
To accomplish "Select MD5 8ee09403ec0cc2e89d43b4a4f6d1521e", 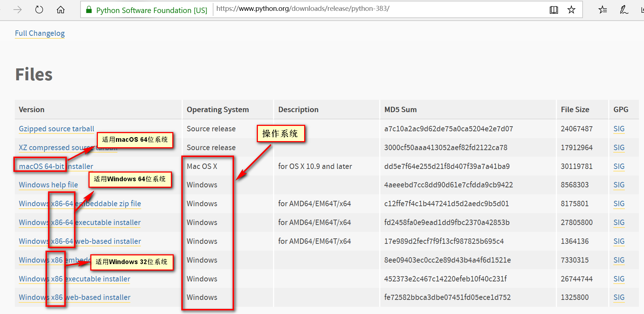I will 448,260.
